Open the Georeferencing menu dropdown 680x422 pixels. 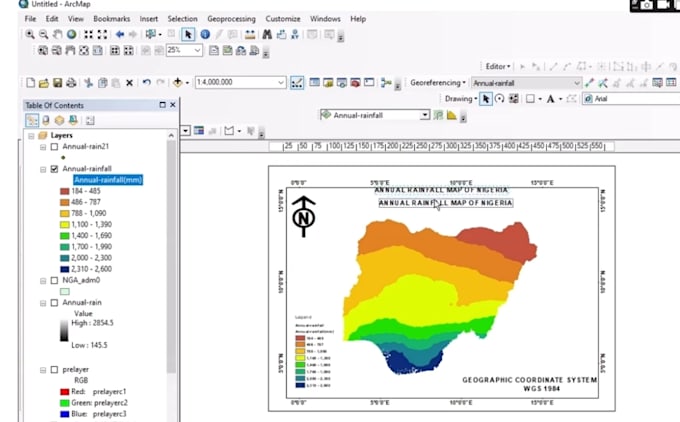coord(438,82)
